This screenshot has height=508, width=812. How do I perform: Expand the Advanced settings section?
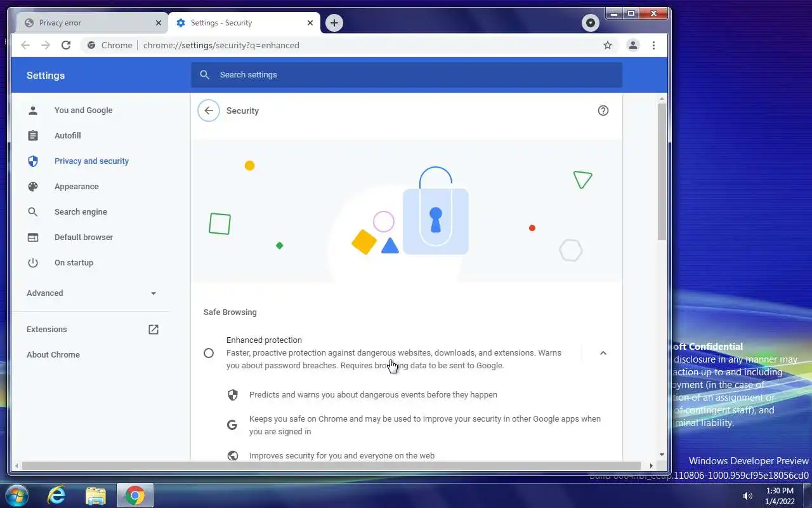coord(91,293)
